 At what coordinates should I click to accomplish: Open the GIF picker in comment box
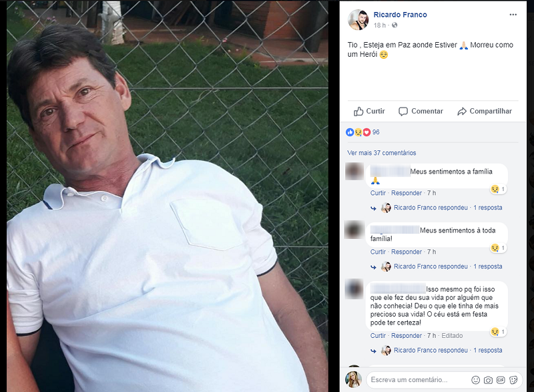point(501,380)
